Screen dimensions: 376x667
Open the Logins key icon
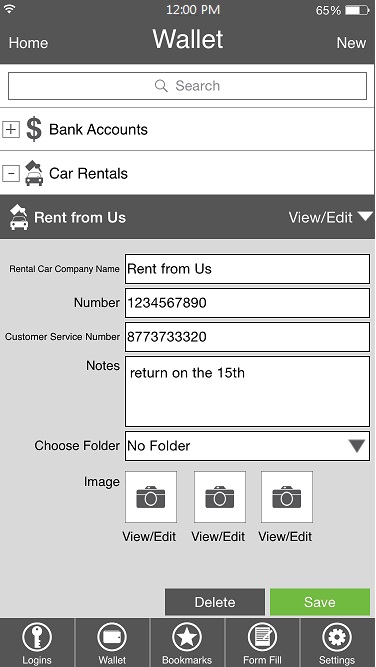37,637
